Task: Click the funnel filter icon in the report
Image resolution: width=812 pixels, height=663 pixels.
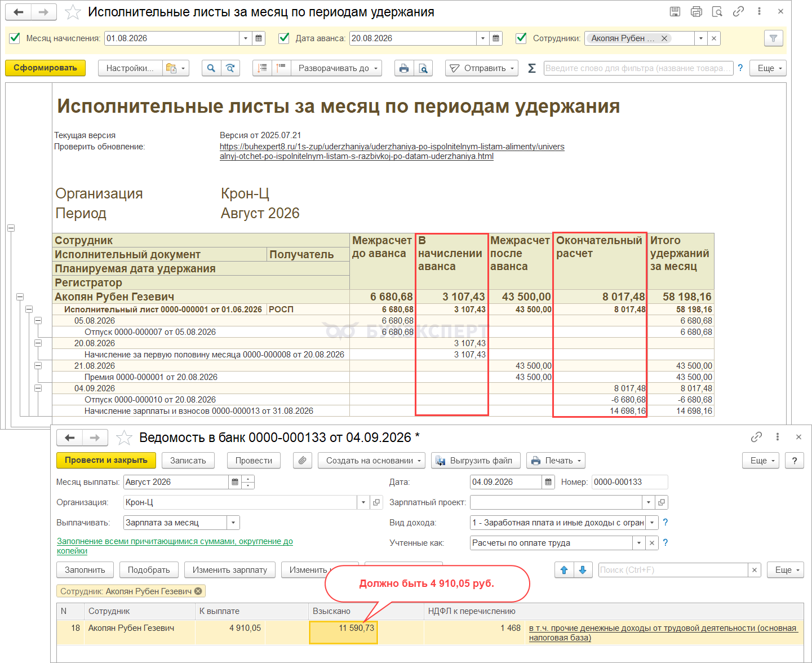Action: click(x=773, y=38)
